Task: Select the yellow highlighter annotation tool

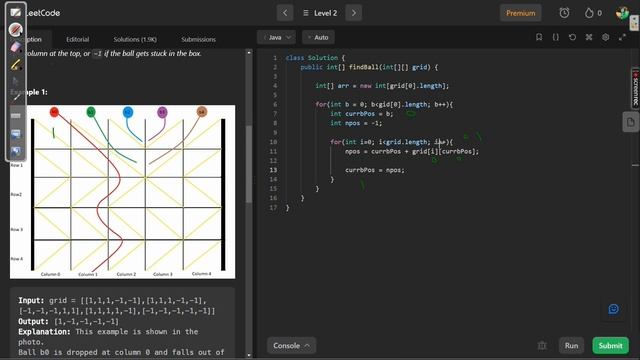Action: pos(16,64)
